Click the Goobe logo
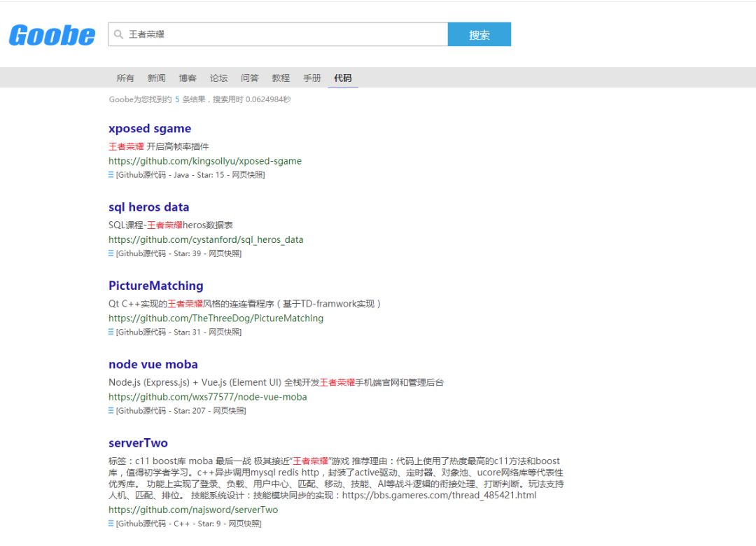This screenshot has width=756, height=546. tap(52, 35)
